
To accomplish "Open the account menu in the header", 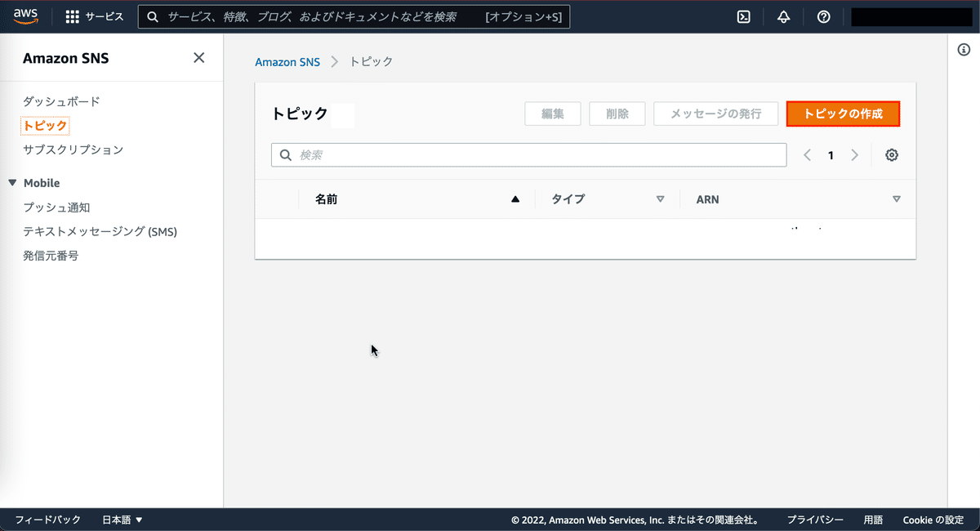I will pyautogui.click(x=911, y=16).
